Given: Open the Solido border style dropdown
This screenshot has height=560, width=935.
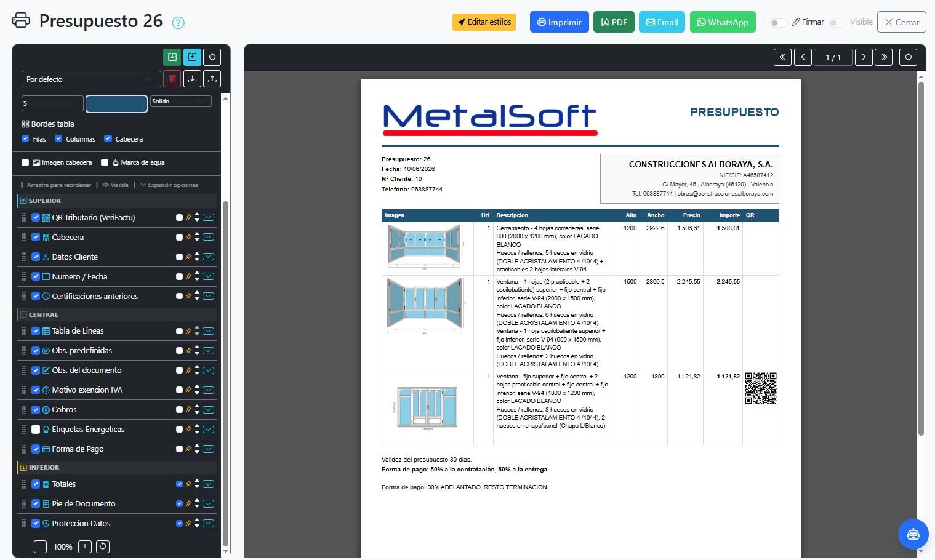Looking at the screenshot, I should (181, 102).
